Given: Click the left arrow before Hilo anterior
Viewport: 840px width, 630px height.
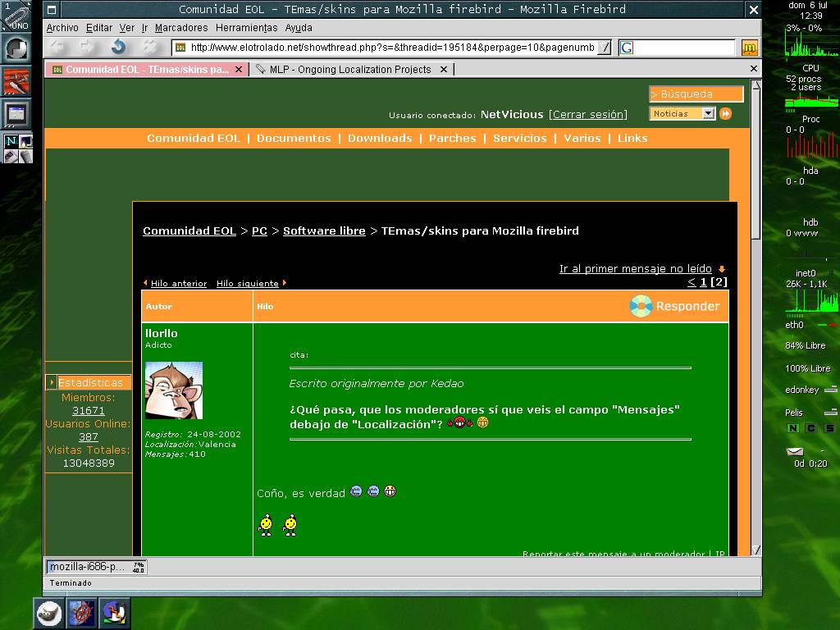Looking at the screenshot, I should click(146, 283).
